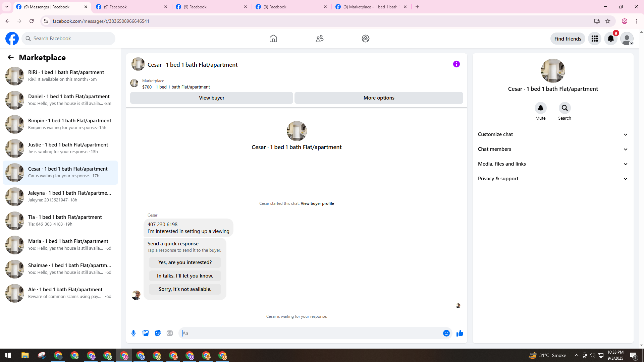Open Tia conversation in list

click(x=60, y=221)
